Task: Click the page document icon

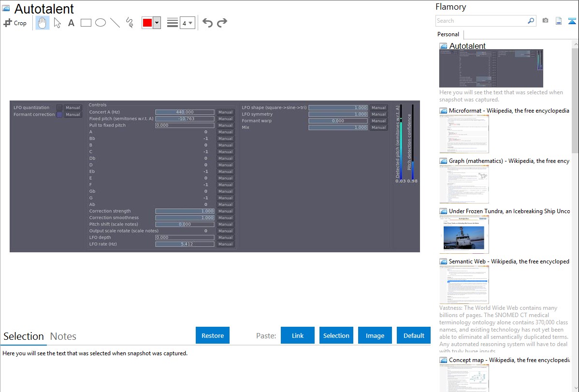Action: pyautogui.click(x=559, y=21)
